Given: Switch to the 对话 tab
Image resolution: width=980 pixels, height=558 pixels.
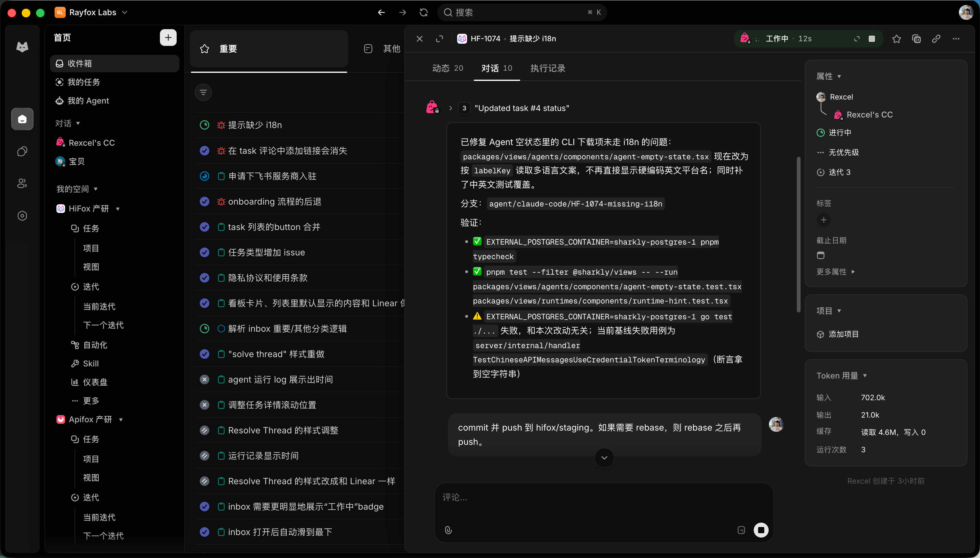Looking at the screenshot, I should click(497, 68).
